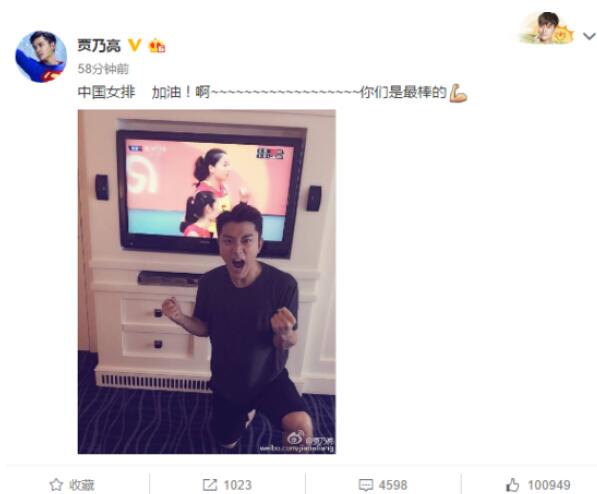The image size is (597, 494).
Task: Click the orange verified V badge
Action: tap(134, 45)
